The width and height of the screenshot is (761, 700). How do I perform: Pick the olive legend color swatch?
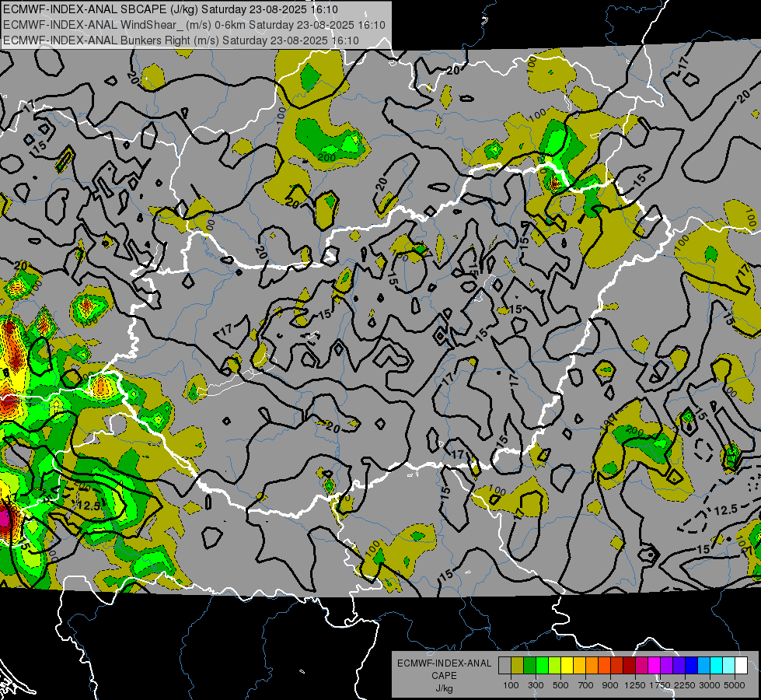pos(517,666)
